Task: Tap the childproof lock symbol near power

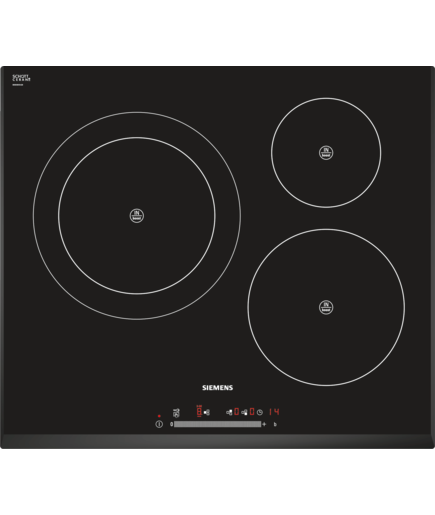Action: pyautogui.click(x=176, y=413)
